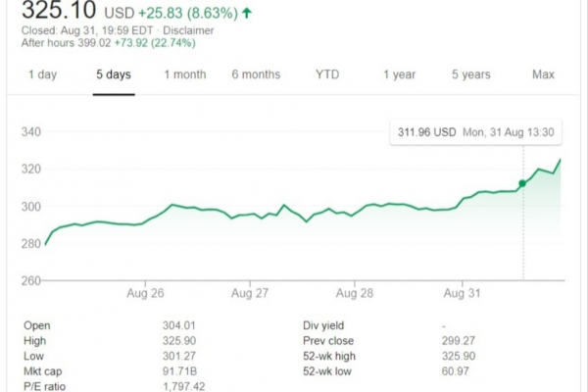The width and height of the screenshot is (588, 392).
Task: Click the P/E ratio value 1,797.42
Action: coord(183,386)
